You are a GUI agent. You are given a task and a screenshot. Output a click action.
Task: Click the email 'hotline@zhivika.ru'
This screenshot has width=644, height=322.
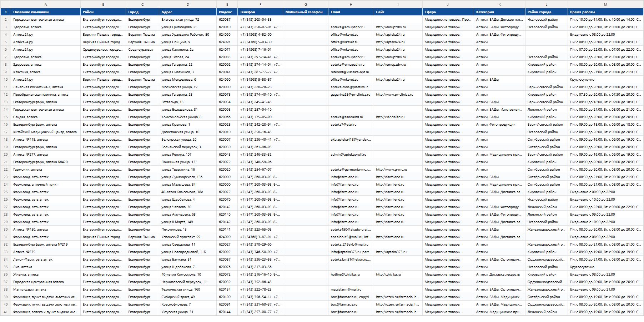click(x=351, y=275)
